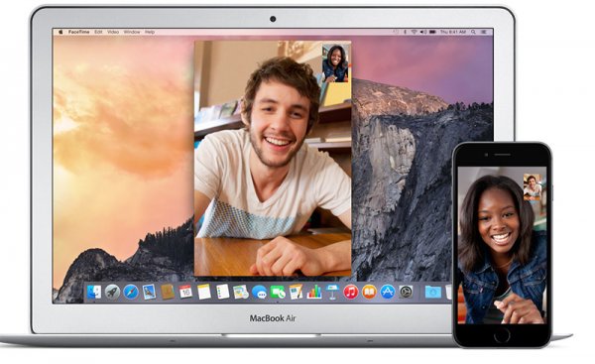Open the FaceTime application menu
The height and width of the screenshot is (364, 595).
tap(79, 32)
